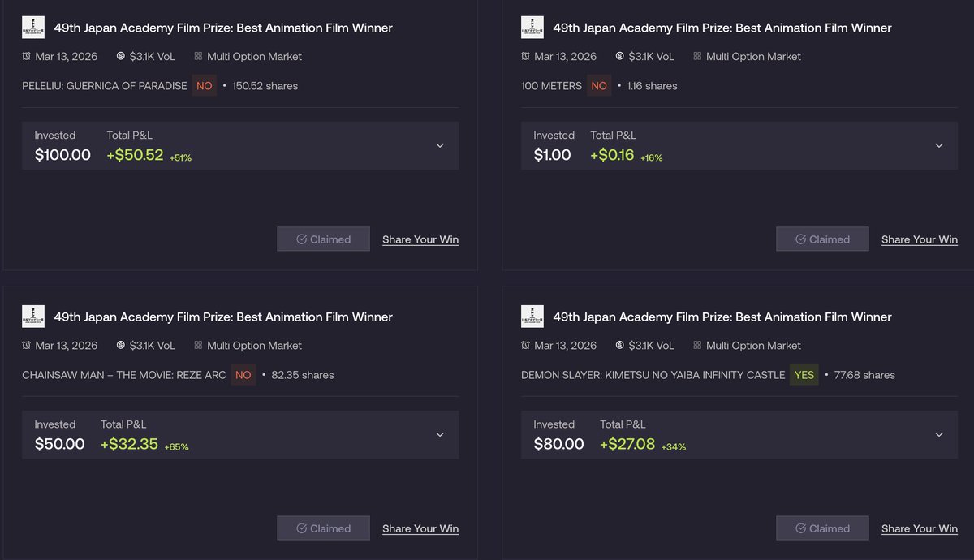Open the Share Your Win link for Demon Slayer
The image size is (974, 560).
pyautogui.click(x=920, y=528)
